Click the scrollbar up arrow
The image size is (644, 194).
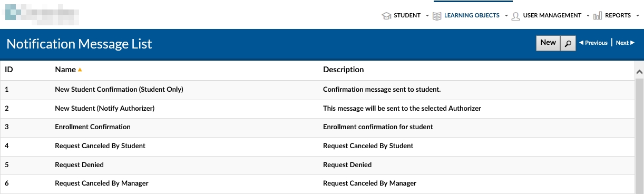coord(640,71)
